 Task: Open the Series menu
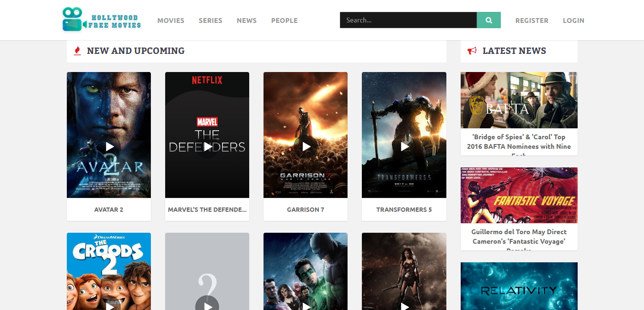click(x=211, y=21)
